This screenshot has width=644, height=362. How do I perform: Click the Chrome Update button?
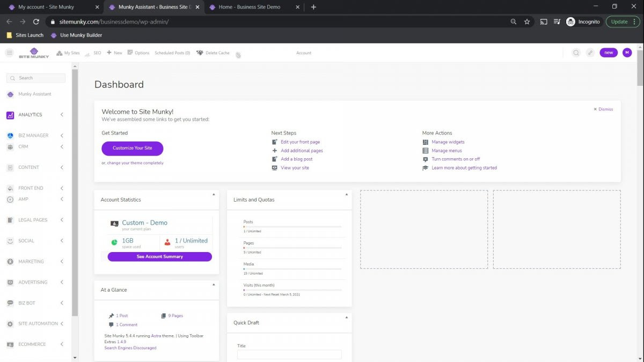coord(623,21)
